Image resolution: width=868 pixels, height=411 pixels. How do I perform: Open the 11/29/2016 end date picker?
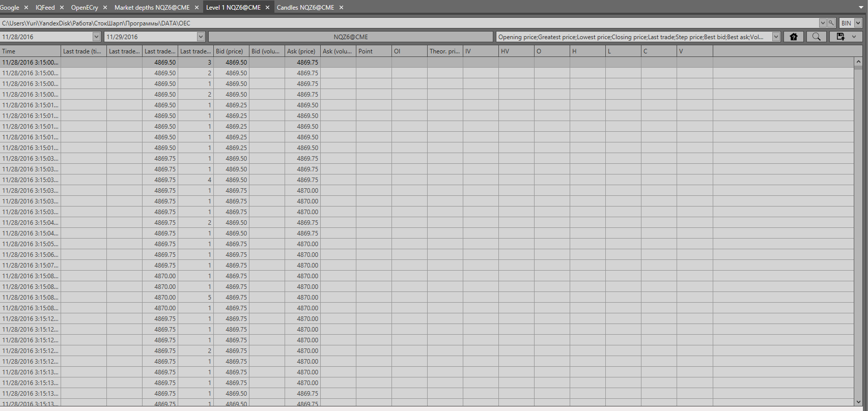coord(201,37)
